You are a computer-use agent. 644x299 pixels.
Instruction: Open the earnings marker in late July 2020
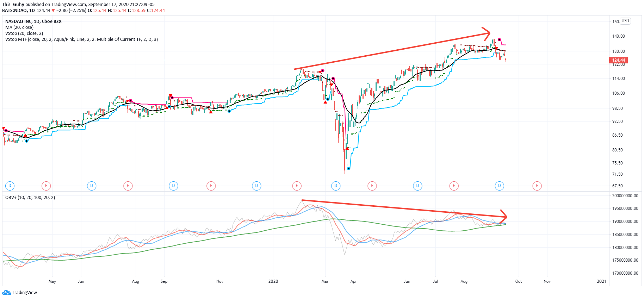point(454,186)
